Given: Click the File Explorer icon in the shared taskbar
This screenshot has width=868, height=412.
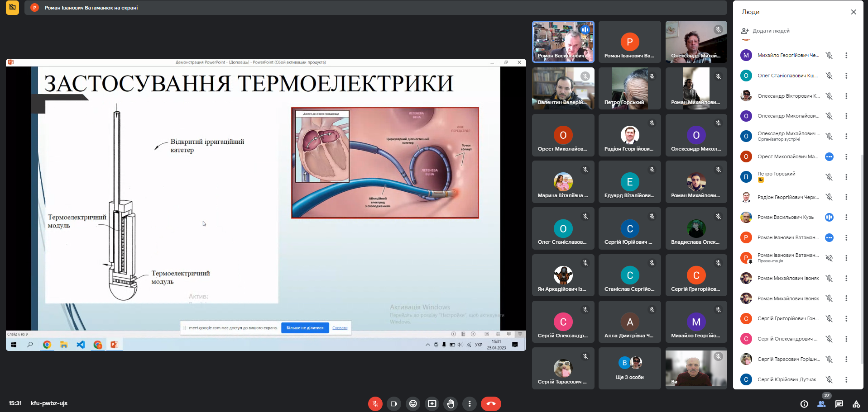Looking at the screenshot, I should coord(64,345).
